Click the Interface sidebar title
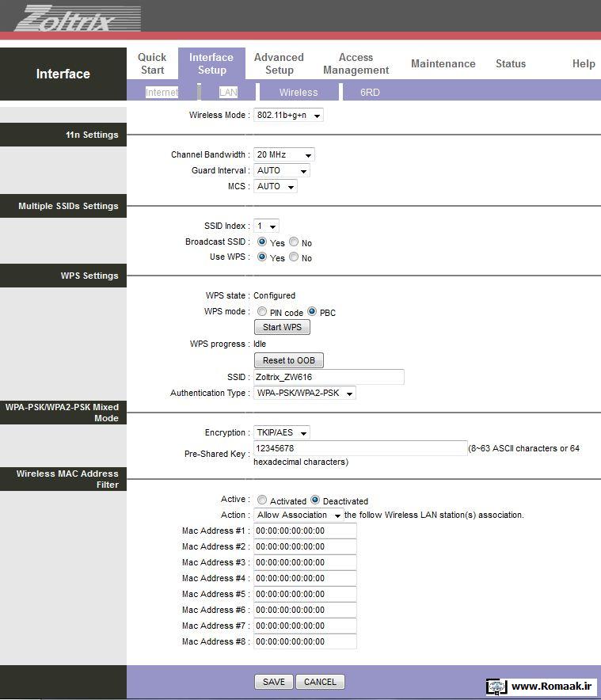 [63, 74]
